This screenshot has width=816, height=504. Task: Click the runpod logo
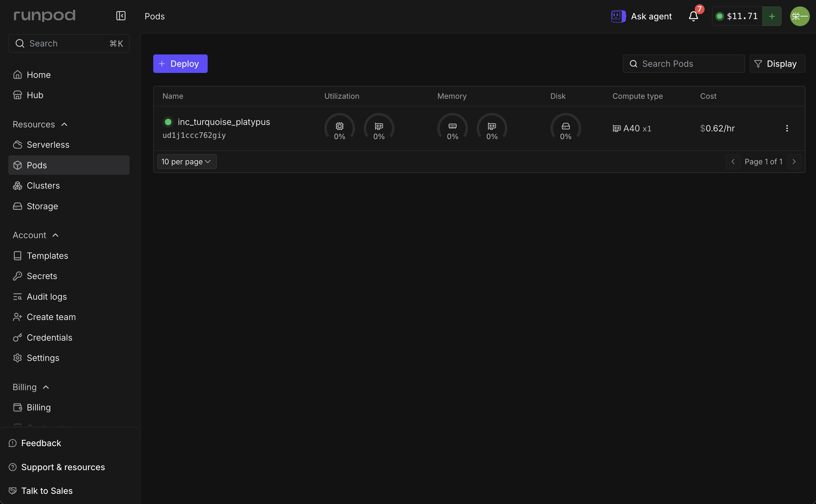(x=44, y=15)
